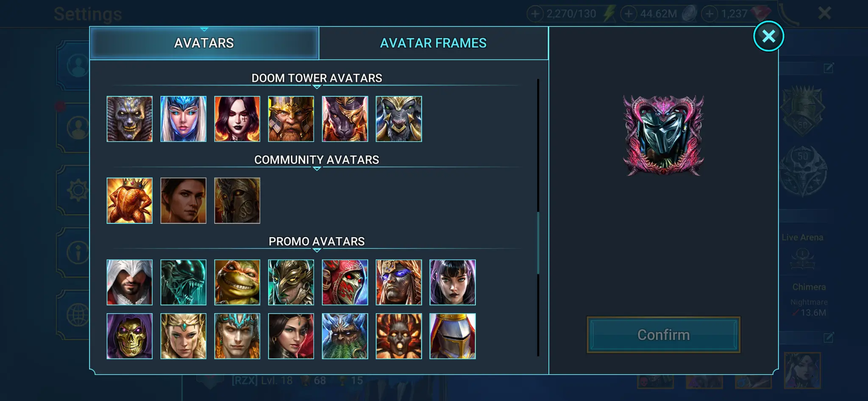Image resolution: width=868 pixels, height=401 pixels.
Task: Close the avatar selection dialog
Action: [x=768, y=36]
